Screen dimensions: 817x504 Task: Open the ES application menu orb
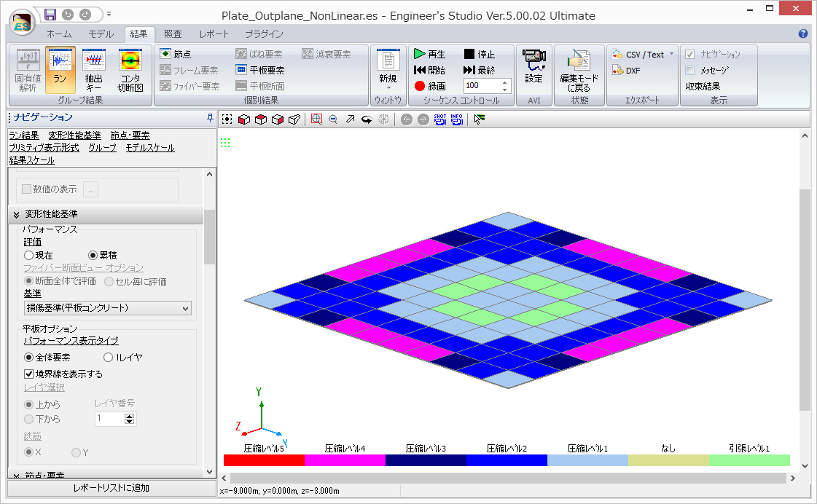(x=22, y=23)
